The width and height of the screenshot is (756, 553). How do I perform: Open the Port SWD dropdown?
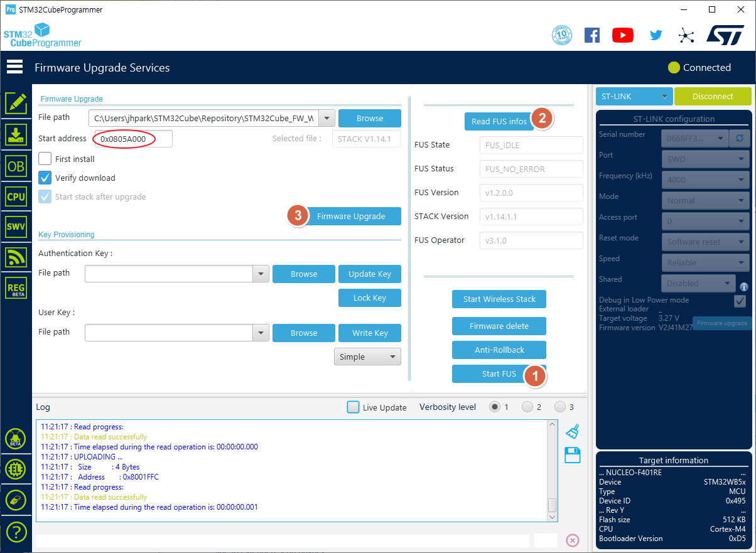coord(705,158)
